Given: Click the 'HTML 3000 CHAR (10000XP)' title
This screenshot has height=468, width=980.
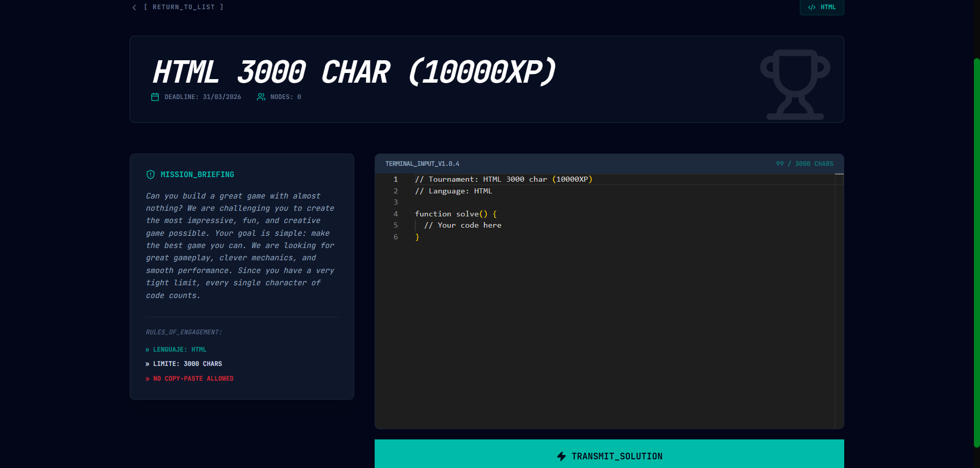Looking at the screenshot, I should point(354,72).
